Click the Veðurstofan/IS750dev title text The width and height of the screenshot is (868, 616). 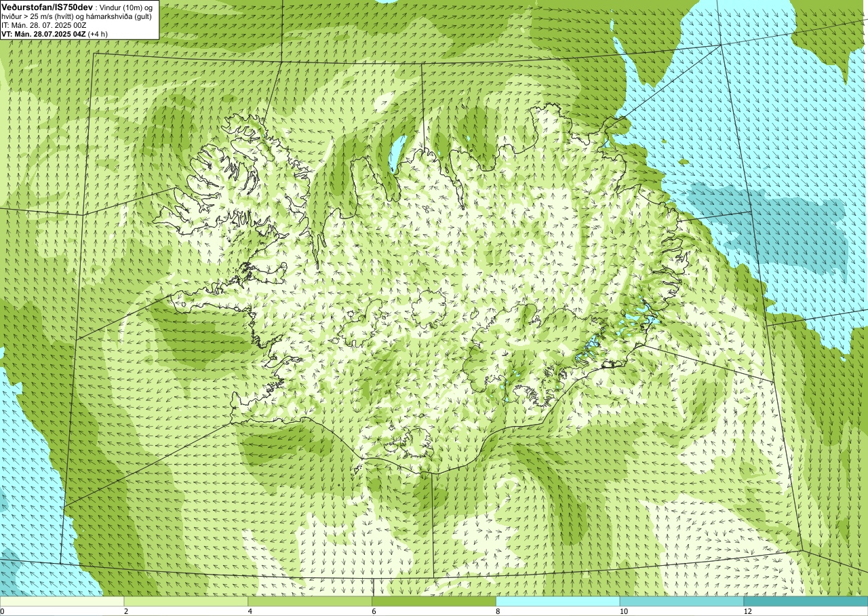point(47,6)
